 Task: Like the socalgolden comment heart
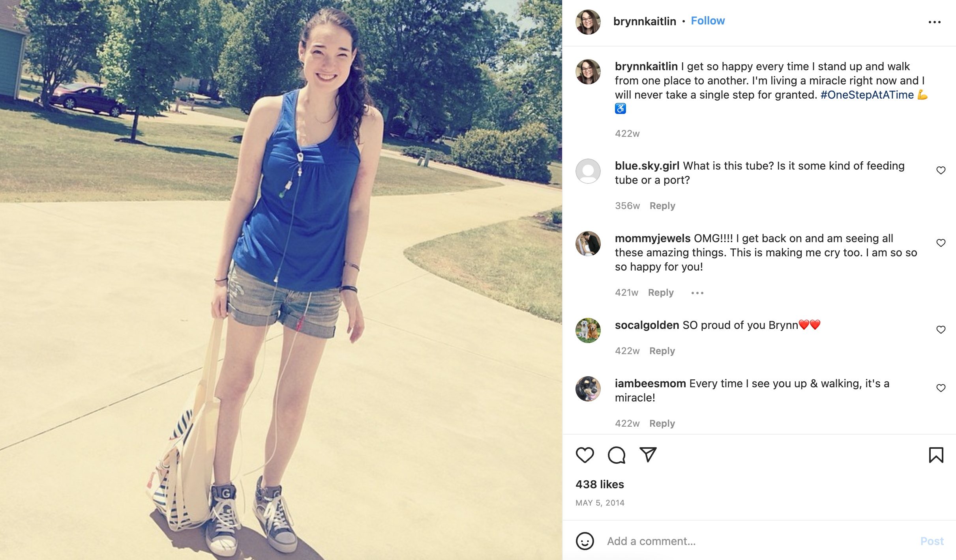[x=941, y=330]
